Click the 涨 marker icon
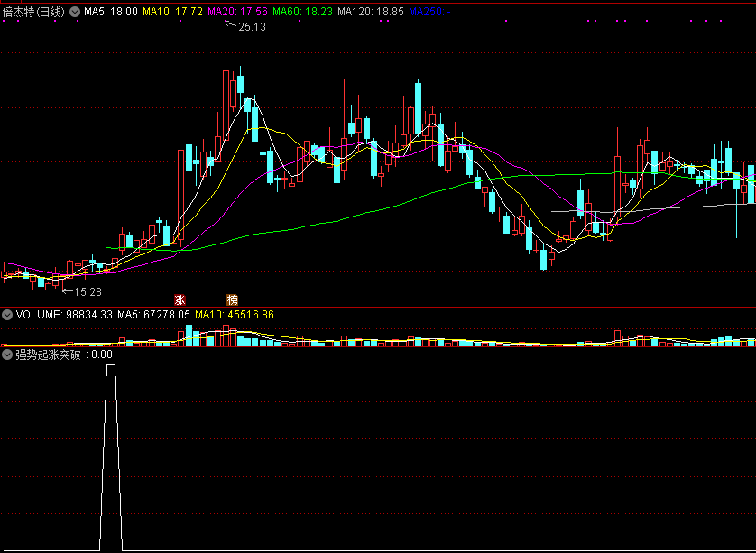Screen dimensions: 756x553 tap(180, 300)
